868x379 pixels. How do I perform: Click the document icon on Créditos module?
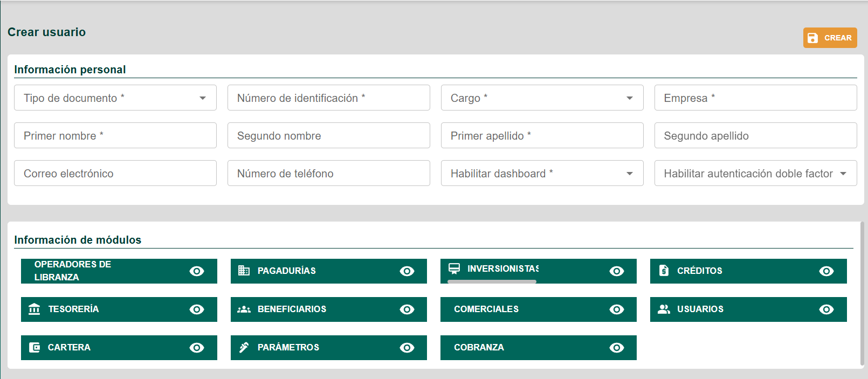point(664,271)
